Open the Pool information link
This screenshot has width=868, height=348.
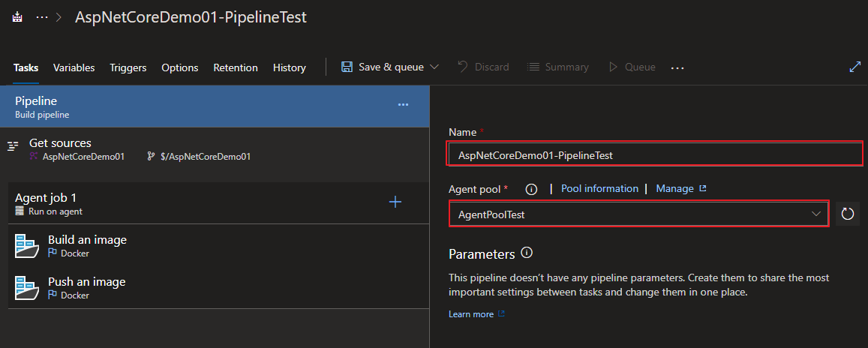point(599,189)
